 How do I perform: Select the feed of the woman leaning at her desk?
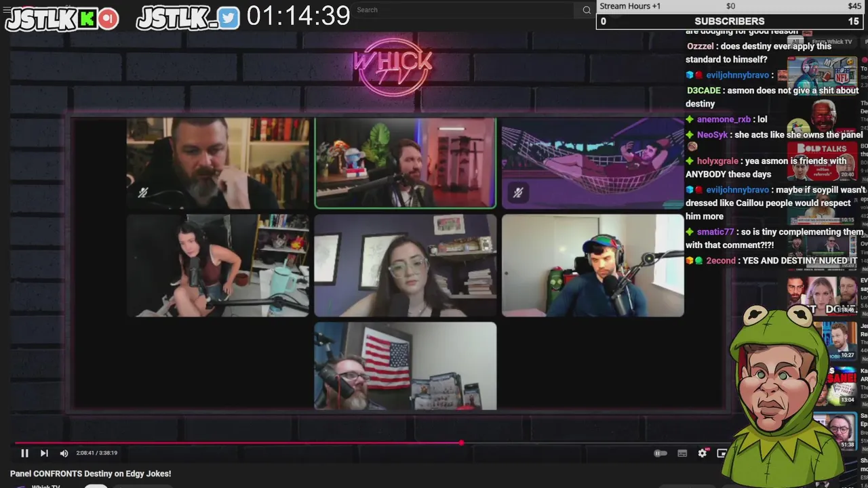[x=218, y=266]
